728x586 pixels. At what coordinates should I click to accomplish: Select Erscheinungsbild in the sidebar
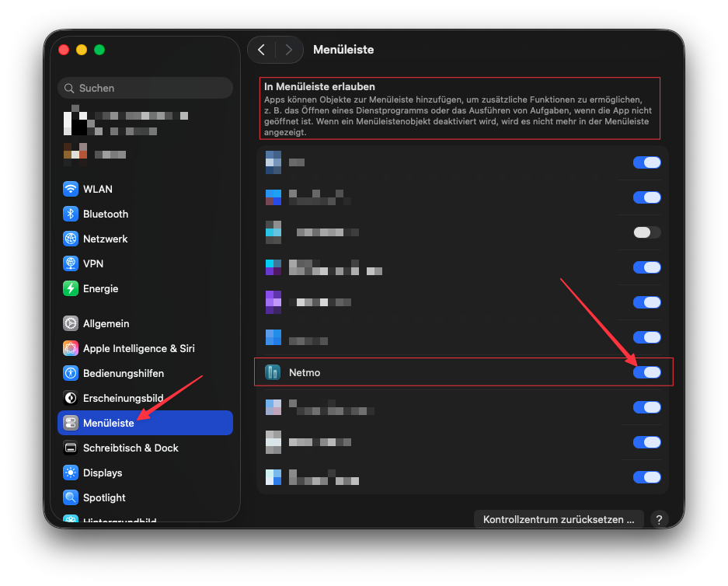(x=145, y=398)
